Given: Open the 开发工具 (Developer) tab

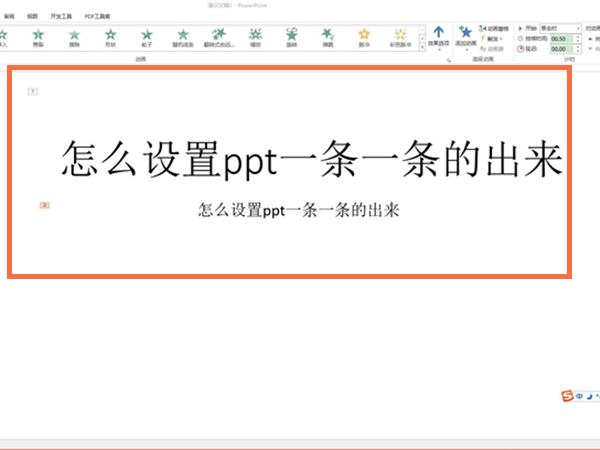Looking at the screenshot, I should click(62, 17).
